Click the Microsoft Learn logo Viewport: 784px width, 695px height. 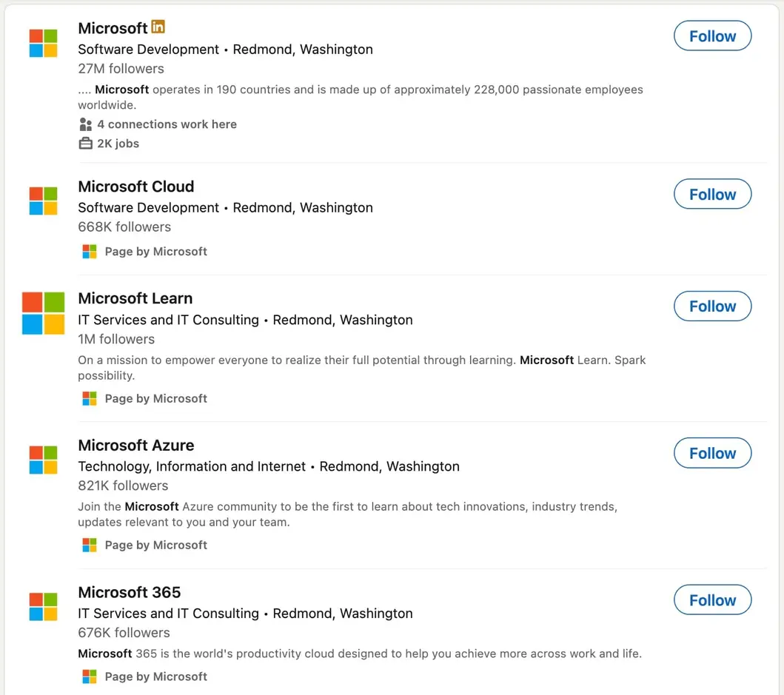tap(42, 312)
